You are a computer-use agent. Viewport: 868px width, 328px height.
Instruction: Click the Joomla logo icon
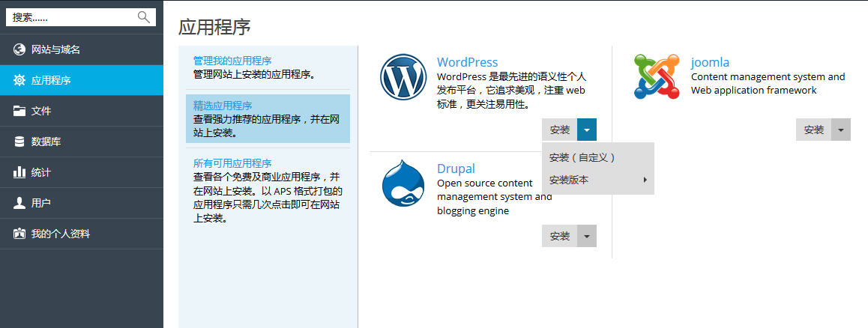pyautogui.click(x=657, y=76)
